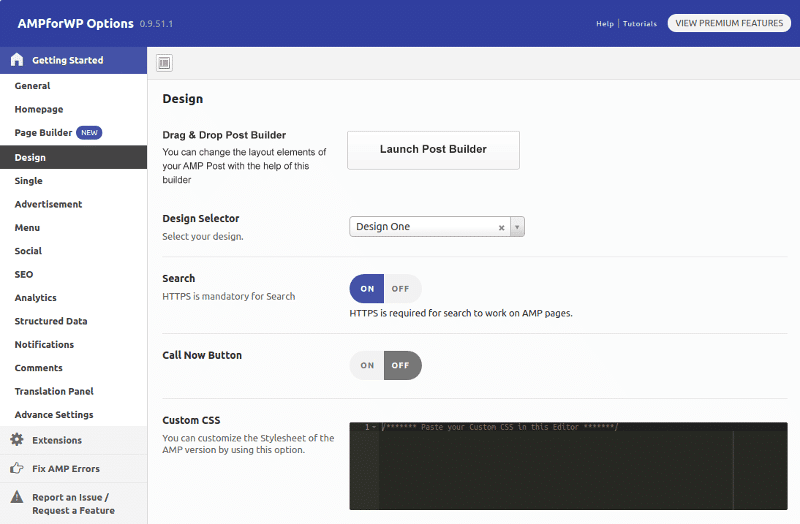Image resolution: width=800 pixels, height=524 pixels.
Task: Click Launch Post Builder button
Action: pos(433,150)
